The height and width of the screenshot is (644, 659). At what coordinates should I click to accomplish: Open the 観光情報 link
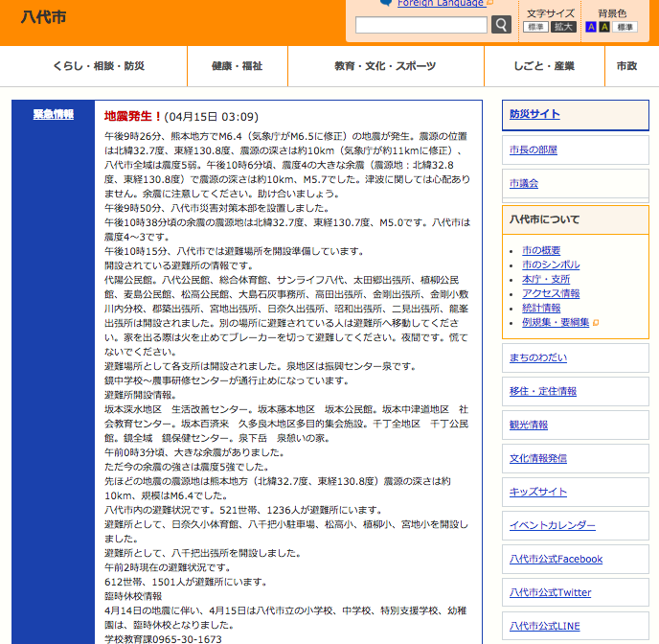529,425
